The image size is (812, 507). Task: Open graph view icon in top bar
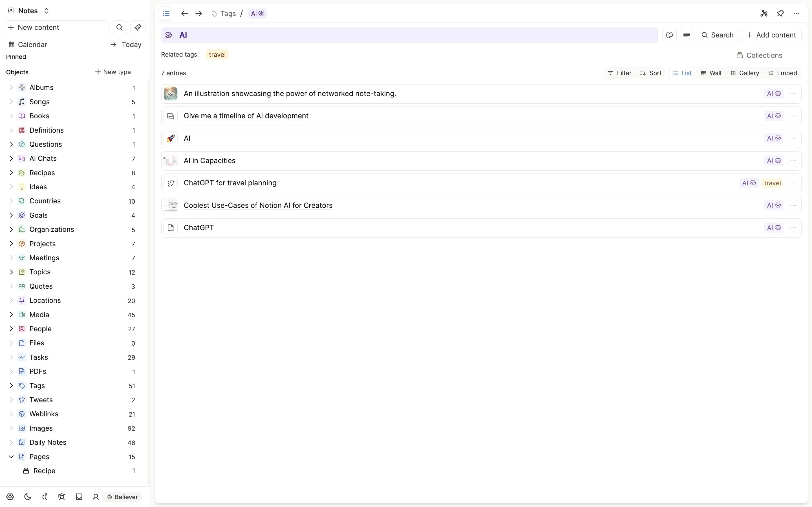pyautogui.click(x=764, y=14)
